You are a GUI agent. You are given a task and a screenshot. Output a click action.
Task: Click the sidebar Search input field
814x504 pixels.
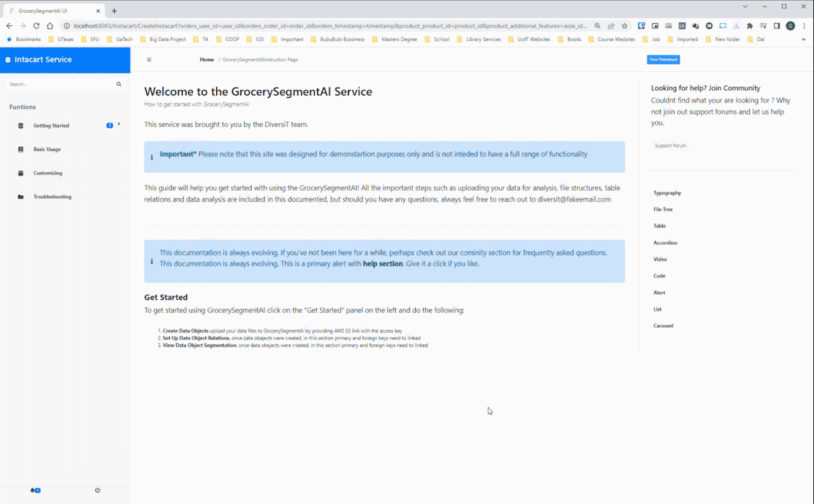[x=60, y=84]
